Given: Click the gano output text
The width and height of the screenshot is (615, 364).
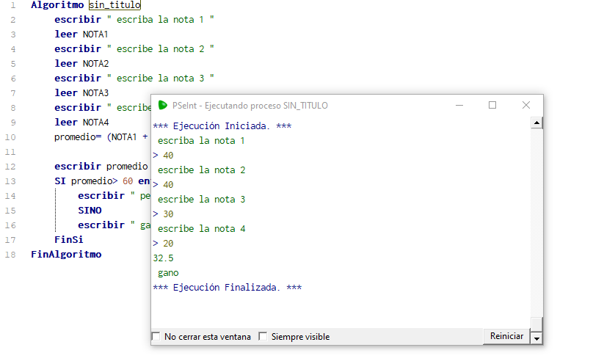Looking at the screenshot, I should (168, 273).
